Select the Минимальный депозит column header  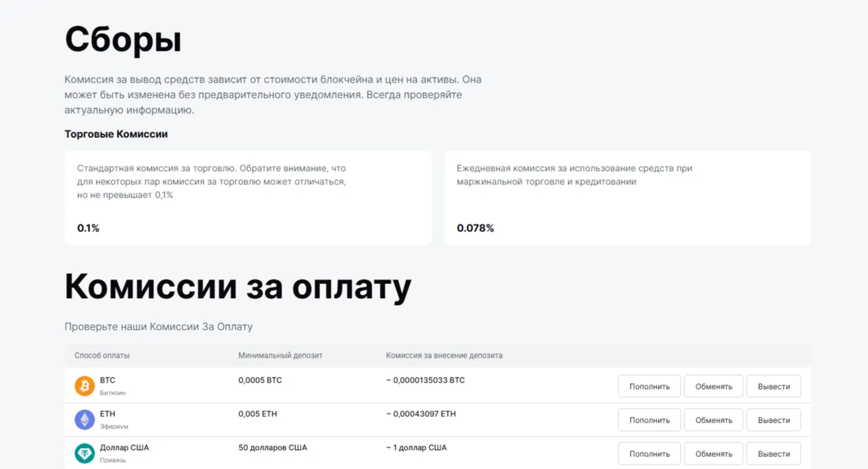(280, 355)
